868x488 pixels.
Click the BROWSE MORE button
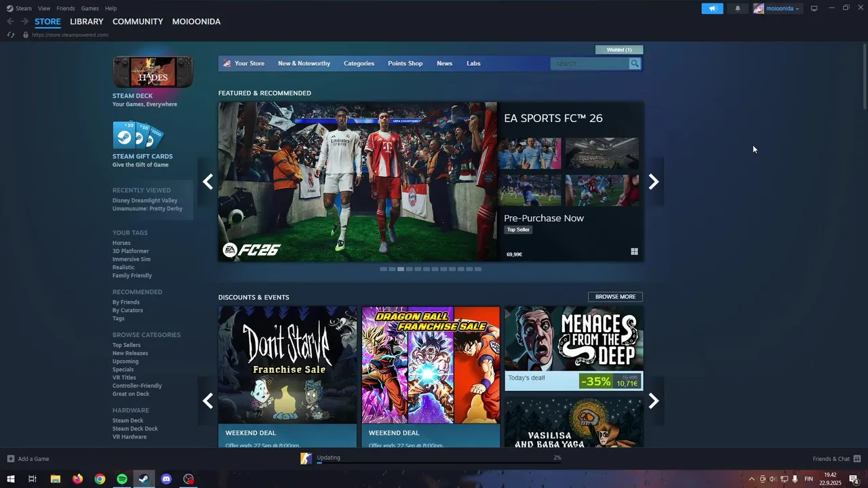tap(615, 297)
